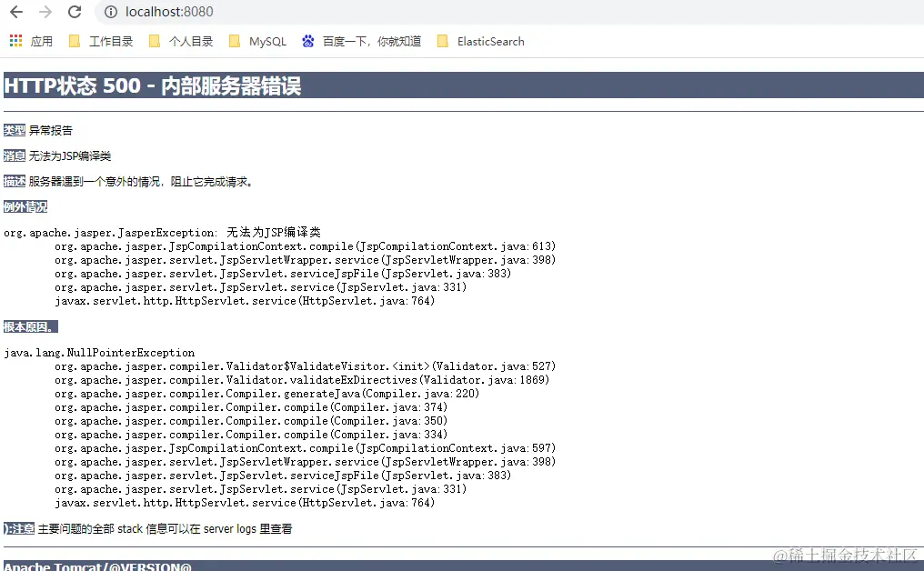Image resolution: width=924 pixels, height=571 pixels.
Task: Click the org.apache.jasper.JasperException line
Action: (162, 232)
